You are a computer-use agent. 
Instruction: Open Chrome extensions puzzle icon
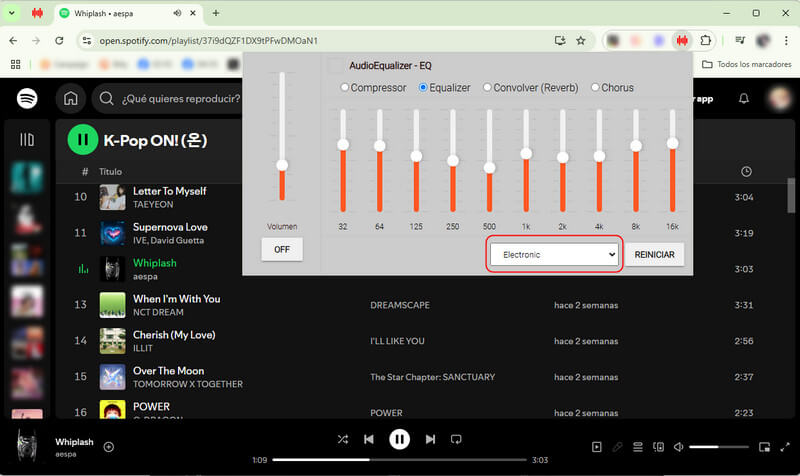coord(706,40)
